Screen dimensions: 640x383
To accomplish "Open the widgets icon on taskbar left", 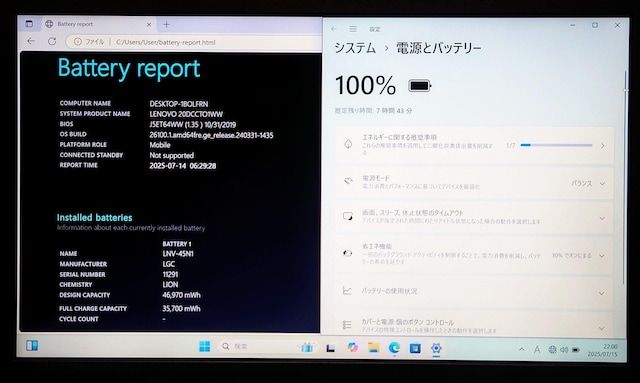I will (32, 346).
